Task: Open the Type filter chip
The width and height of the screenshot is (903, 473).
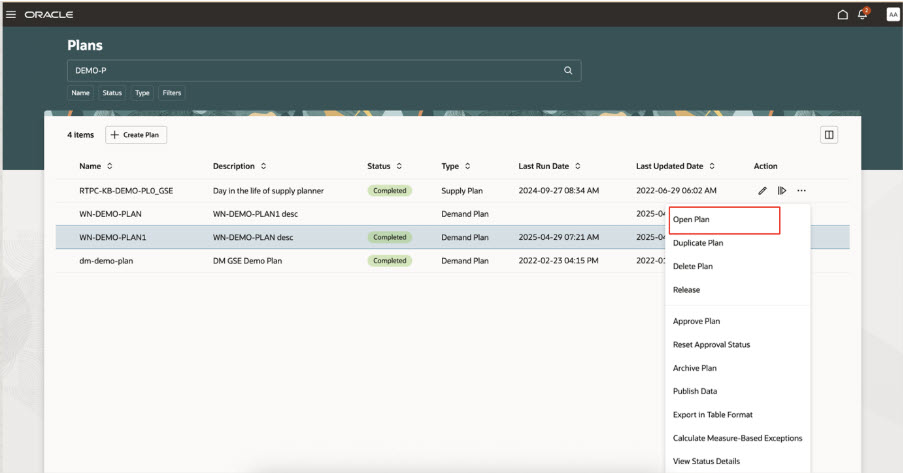Action: coord(142,93)
